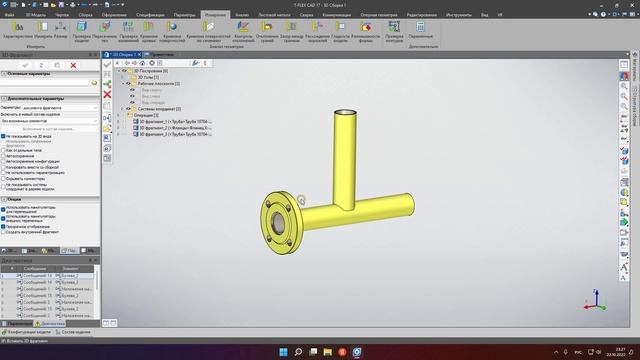640x360 pixels.
Task: Open File Explorer from the taskbar
Action: pyautogui.click(x=327, y=352)
